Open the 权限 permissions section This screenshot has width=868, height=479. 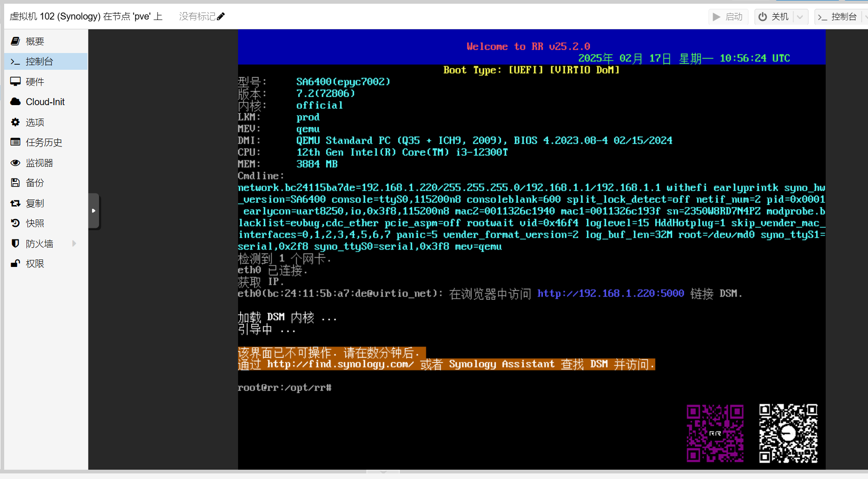click(46, 264)
